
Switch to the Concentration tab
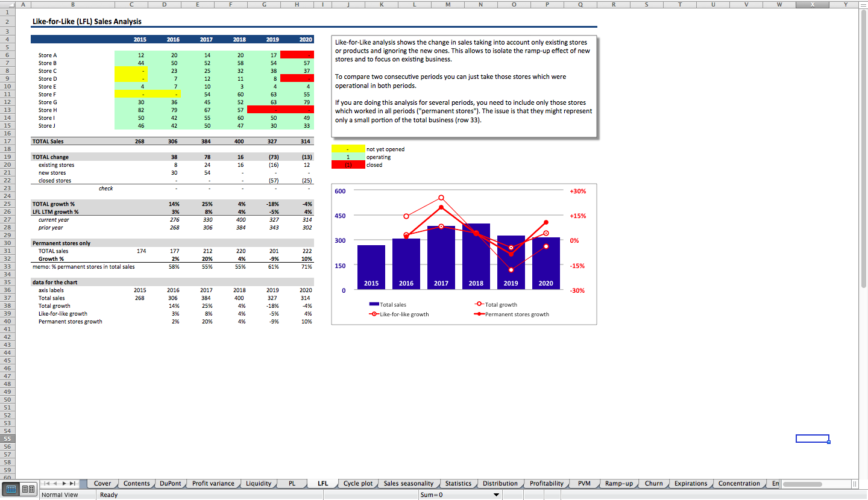pos(739,484)
